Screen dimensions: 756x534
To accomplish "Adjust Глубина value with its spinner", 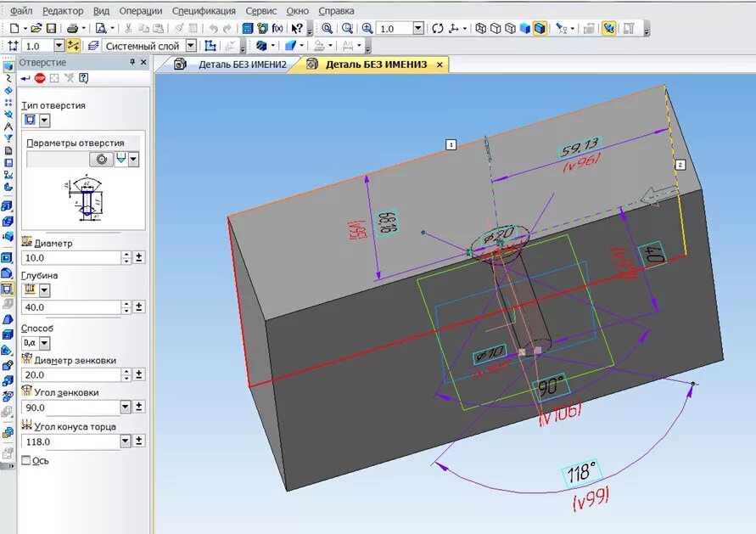I will click(x=126, y=307).
